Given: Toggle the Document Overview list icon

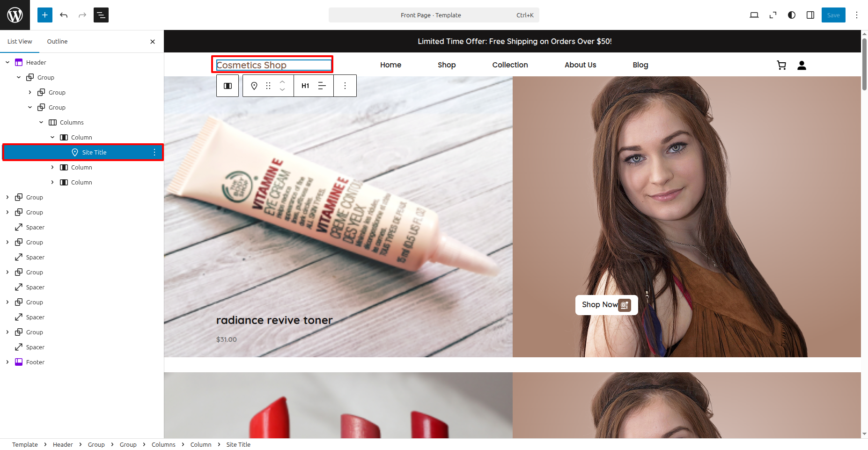Looking at the screenshot, I should point(101,15).
